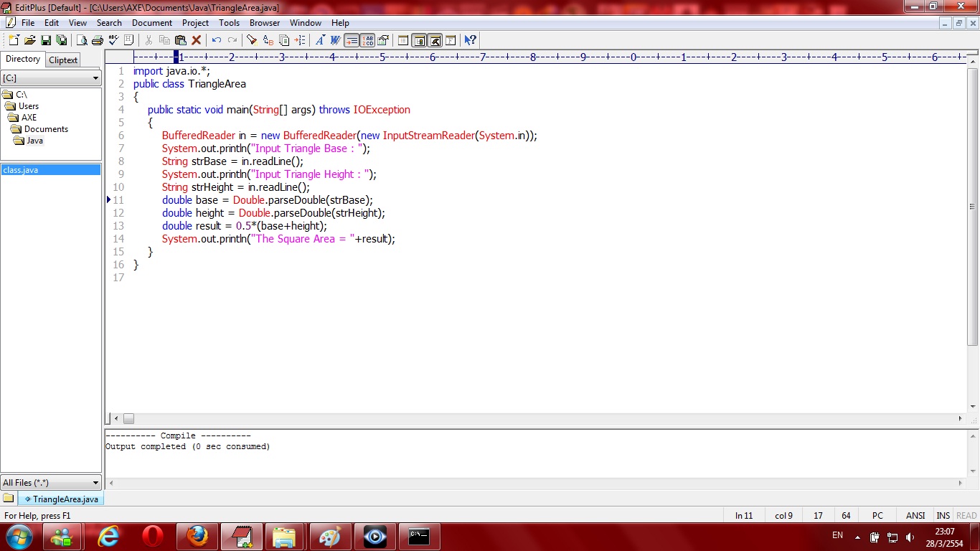Open the drive selector dropdown showing [C:]
980x551 pixels.
pyautogui.click(x=97, y=77)
